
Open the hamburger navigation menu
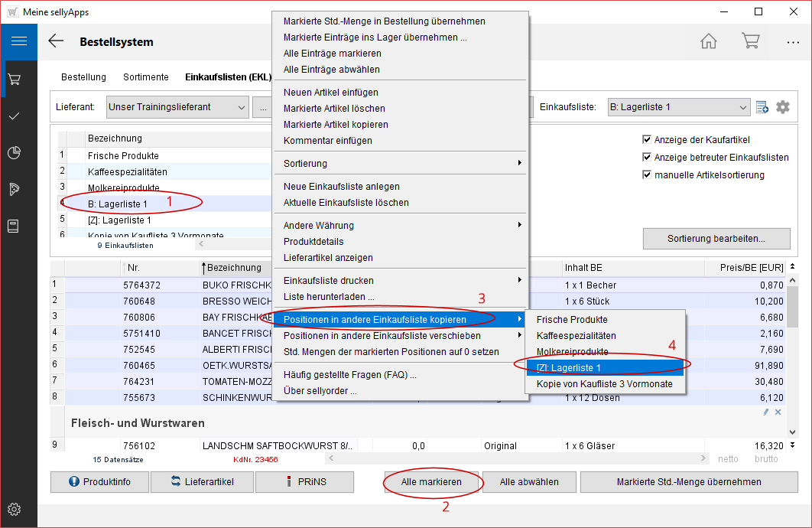click(18, 41)
